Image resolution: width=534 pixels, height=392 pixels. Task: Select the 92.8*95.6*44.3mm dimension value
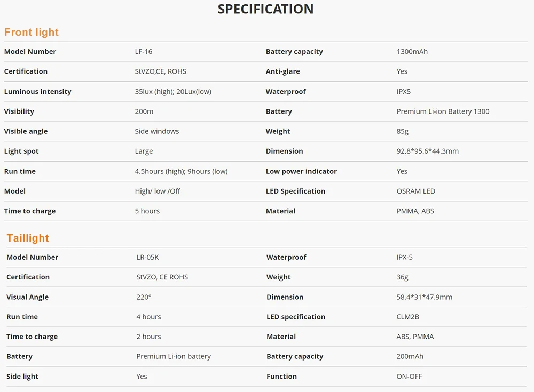point(427,151)
